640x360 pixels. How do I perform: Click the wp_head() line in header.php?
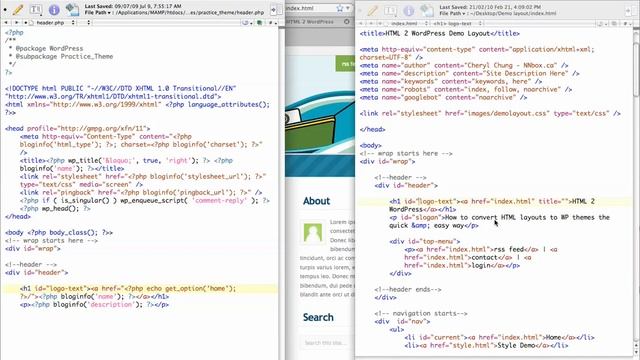click(x=55, y=209)
